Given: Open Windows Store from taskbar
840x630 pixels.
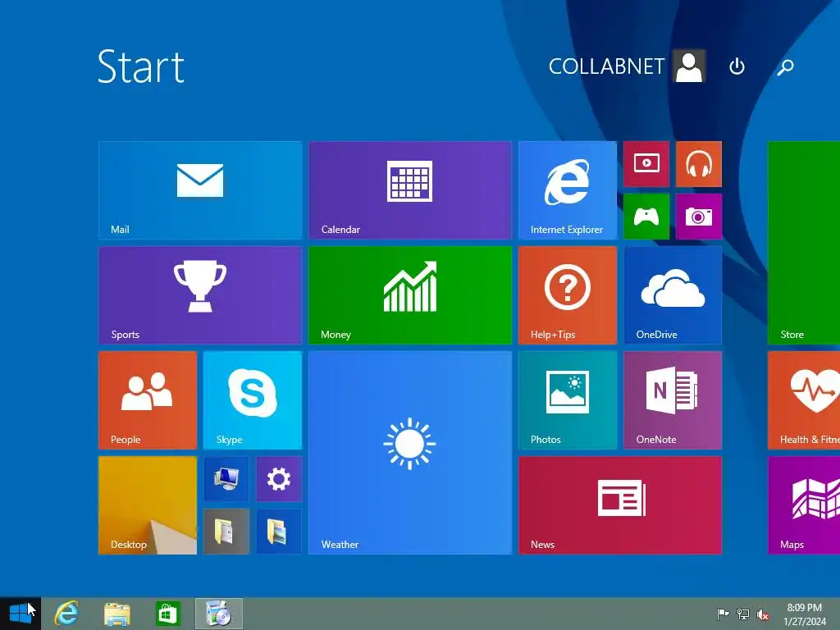Looking at the screenshot, I should [167, 614].
